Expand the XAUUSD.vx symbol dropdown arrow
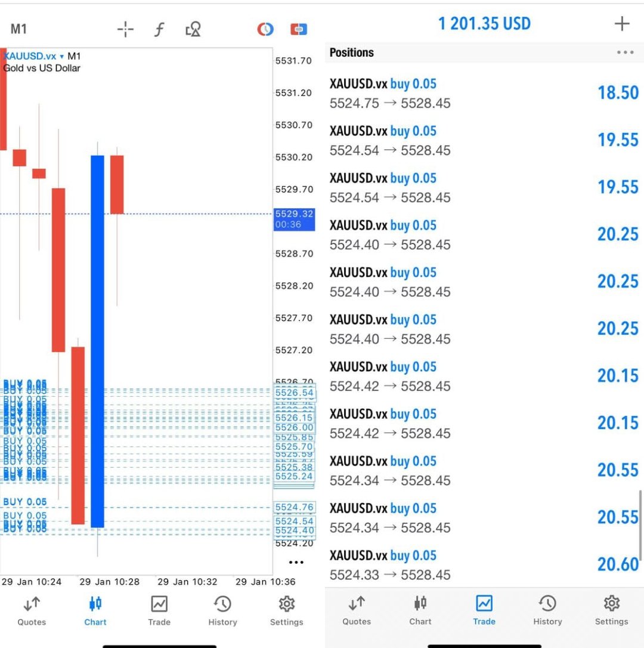This screenshot has height=648, width=644. tap(61, 57)
